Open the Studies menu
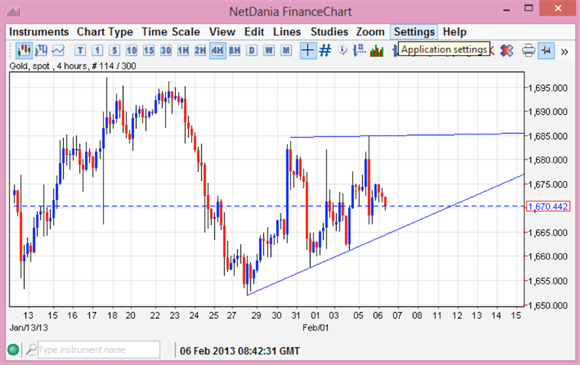Screen dimensions: 580x365 (x=329, y=32)
